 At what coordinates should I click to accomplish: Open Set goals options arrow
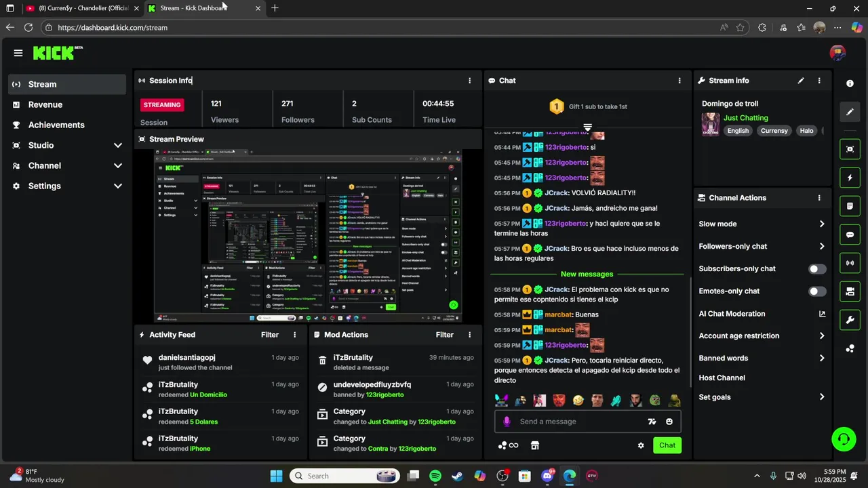pos(821,397)
